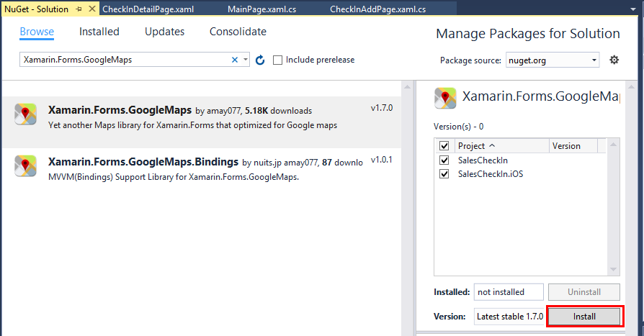Open NuGet settings gear icon

click(614, 60)
